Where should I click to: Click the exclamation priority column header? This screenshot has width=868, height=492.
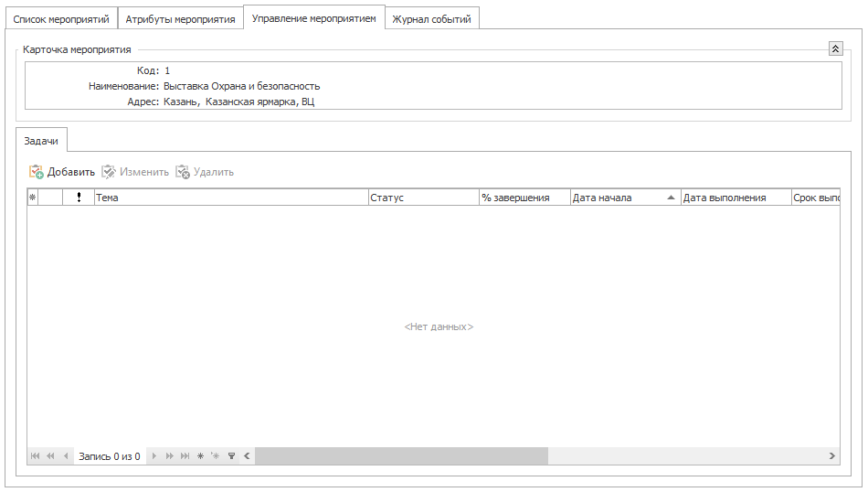79,198
